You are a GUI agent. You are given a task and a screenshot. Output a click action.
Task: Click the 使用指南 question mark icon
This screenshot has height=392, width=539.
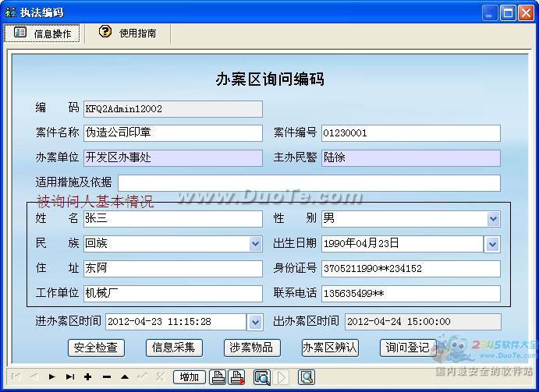105,32
